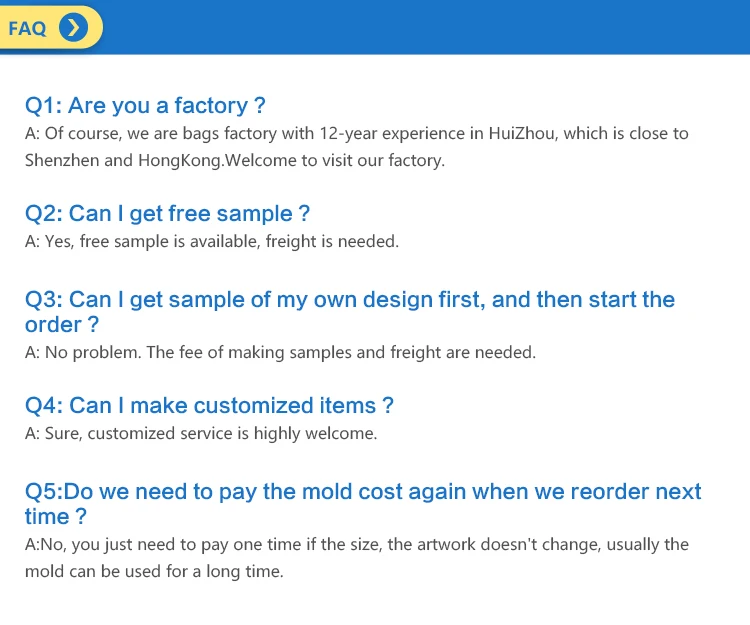This screenshot has height=625, width=750.
Task: Click the "Q3:" label
Action: pyautogui.click(x=43, y=300)
